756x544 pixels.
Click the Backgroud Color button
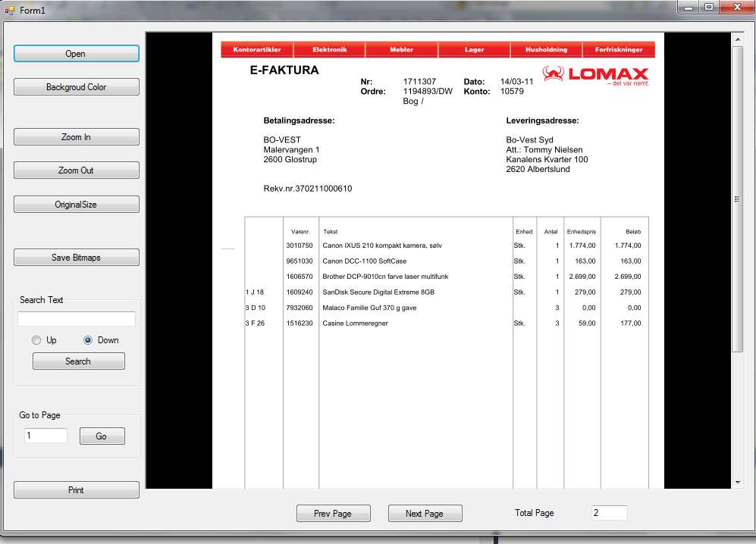77,87
